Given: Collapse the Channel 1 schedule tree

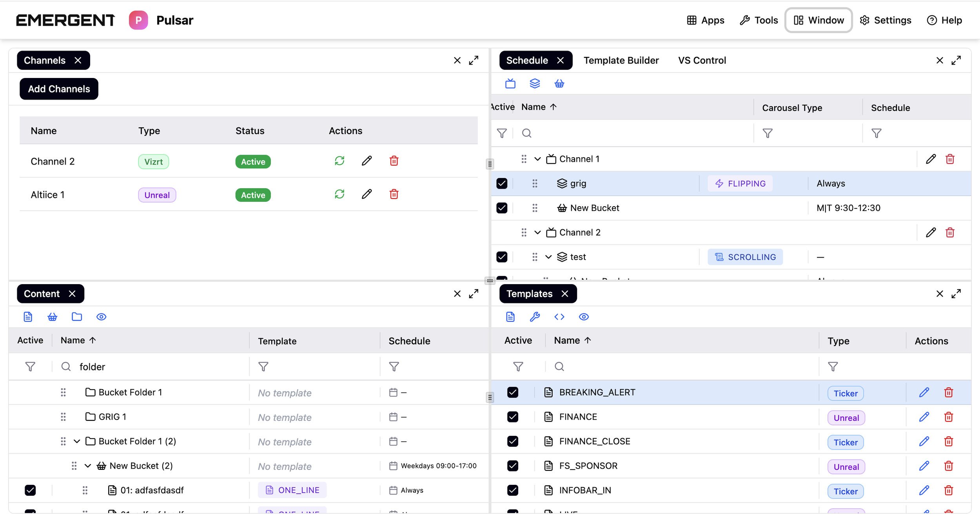Looking at the screenshot, I should click(537, 159).
